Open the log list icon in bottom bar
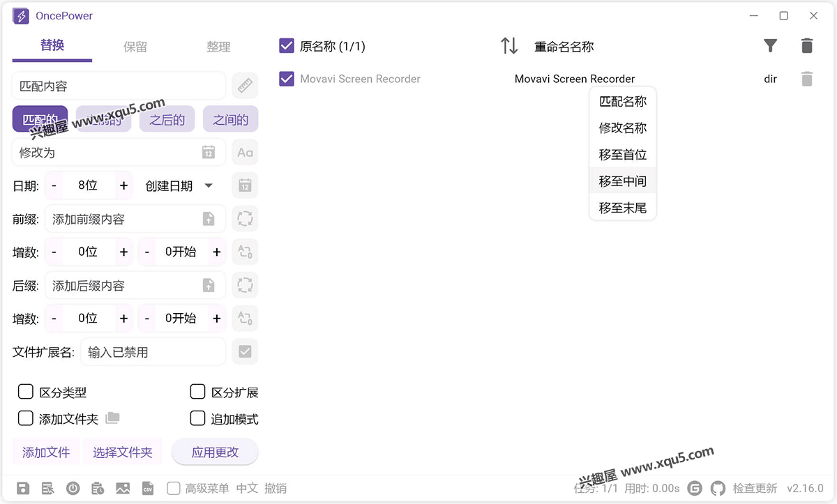The height and width of the screenshot is (504, 837). pos(47,488)
